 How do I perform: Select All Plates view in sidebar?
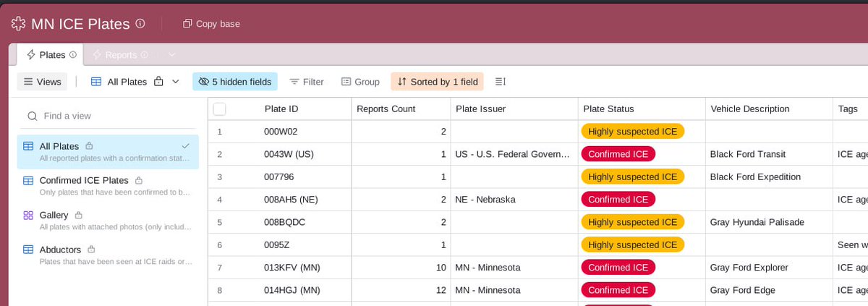click(x=108, y=152)
